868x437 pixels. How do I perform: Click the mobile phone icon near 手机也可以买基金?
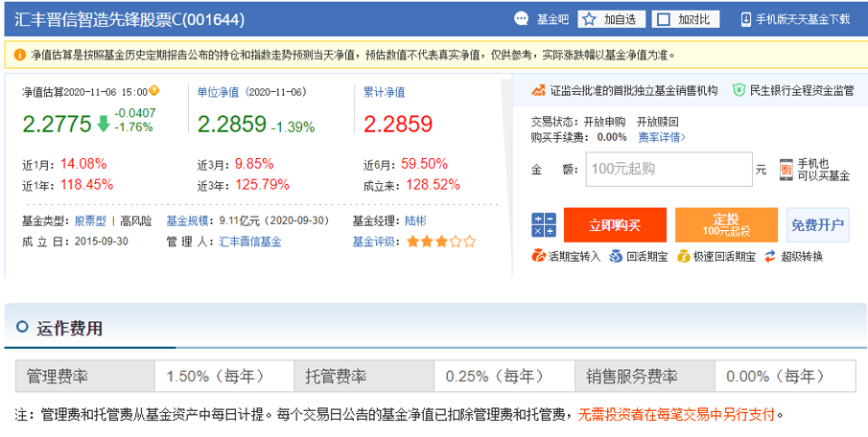point(786,170)
